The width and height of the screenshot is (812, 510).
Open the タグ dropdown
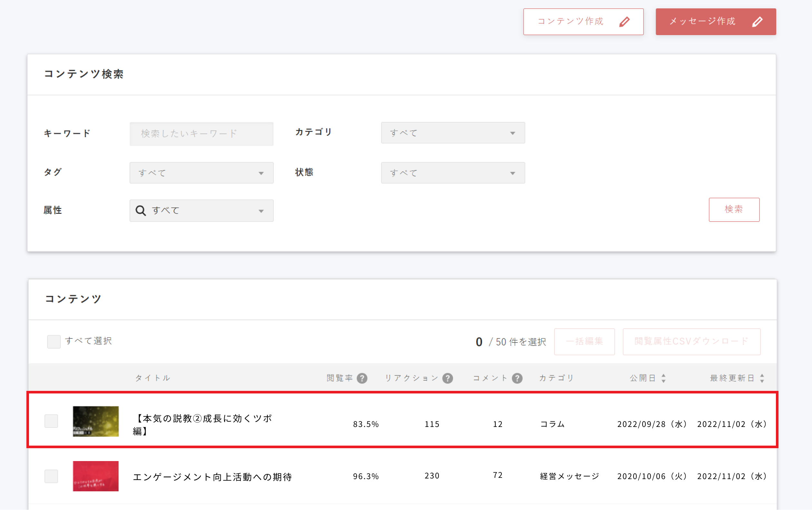[201, 173]
